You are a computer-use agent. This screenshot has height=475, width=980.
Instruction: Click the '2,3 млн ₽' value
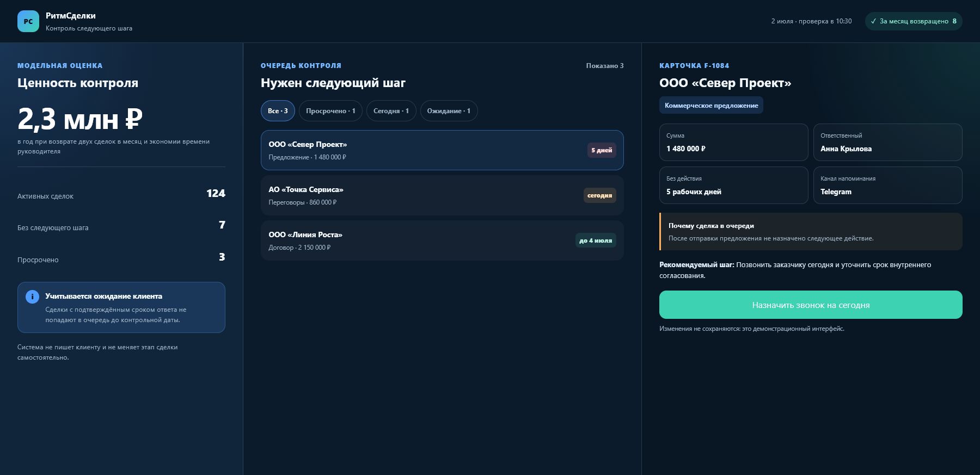pos(80,119)
